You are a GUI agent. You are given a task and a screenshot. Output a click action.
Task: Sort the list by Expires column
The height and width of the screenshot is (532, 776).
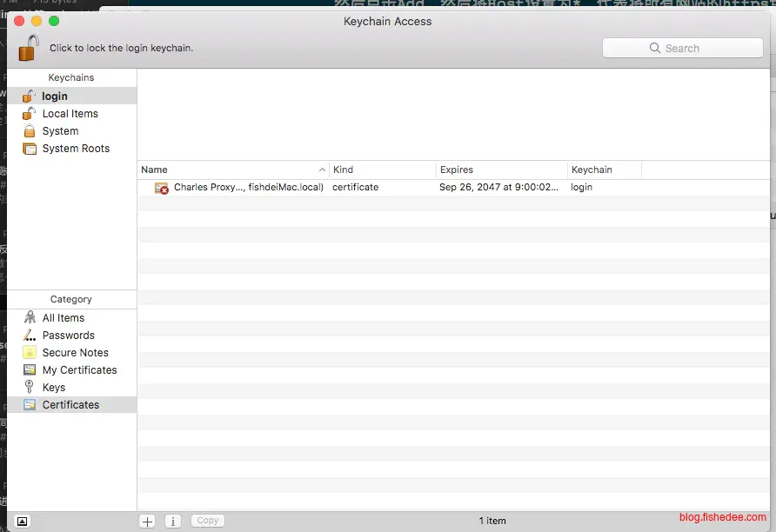(500, 170)
